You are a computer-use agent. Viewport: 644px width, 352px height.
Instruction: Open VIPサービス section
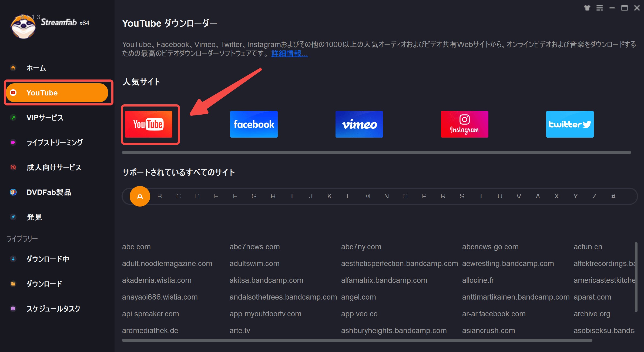click(45, 118)
